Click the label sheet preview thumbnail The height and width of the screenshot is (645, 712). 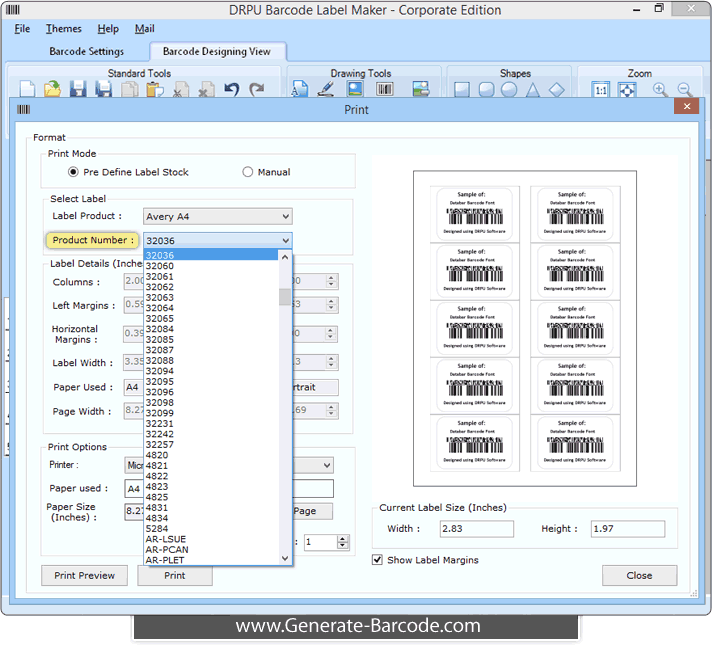(x=525, y=328)
